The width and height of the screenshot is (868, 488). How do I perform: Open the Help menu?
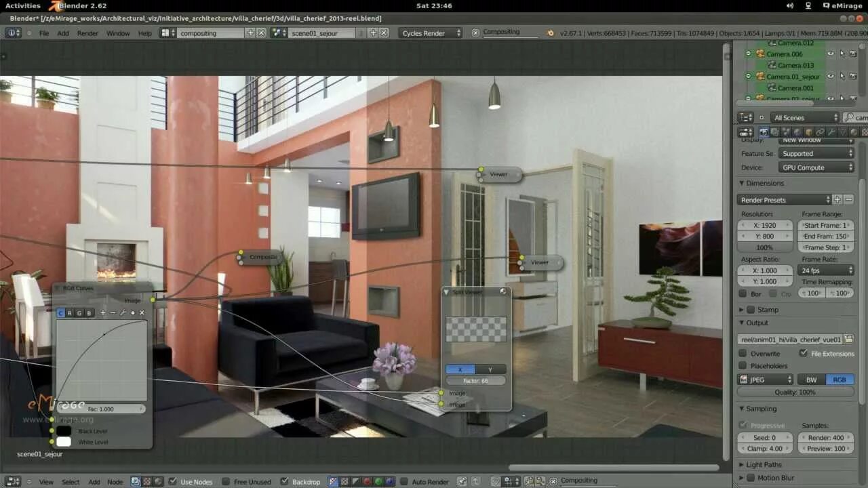(145, 33)
